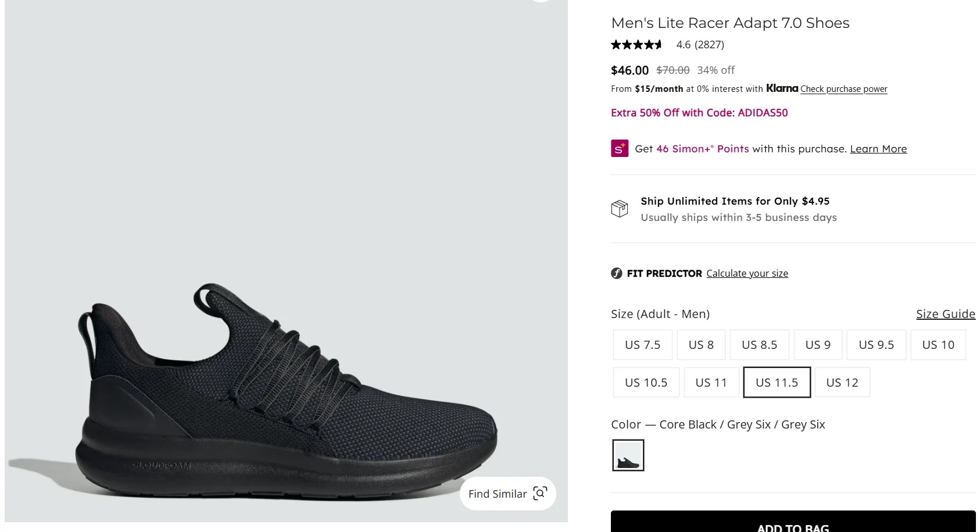Click the shipping box icon
Image resolution: width=980 pixels, height=532 pixels.
click(x=620, y=209)
